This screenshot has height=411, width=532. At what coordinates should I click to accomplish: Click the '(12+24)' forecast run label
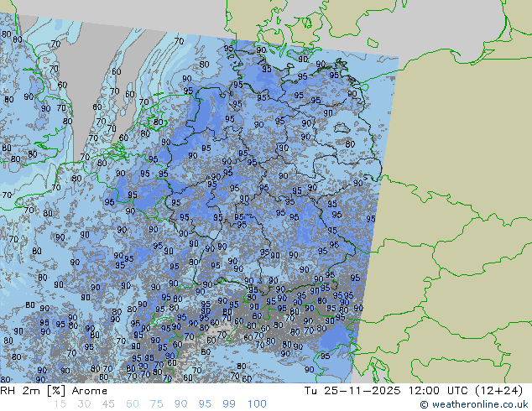(x=499, y=391)
